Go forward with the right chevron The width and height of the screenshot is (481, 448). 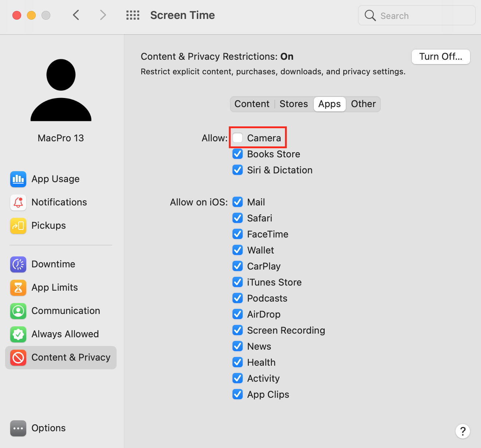click(x=103, y=15)
